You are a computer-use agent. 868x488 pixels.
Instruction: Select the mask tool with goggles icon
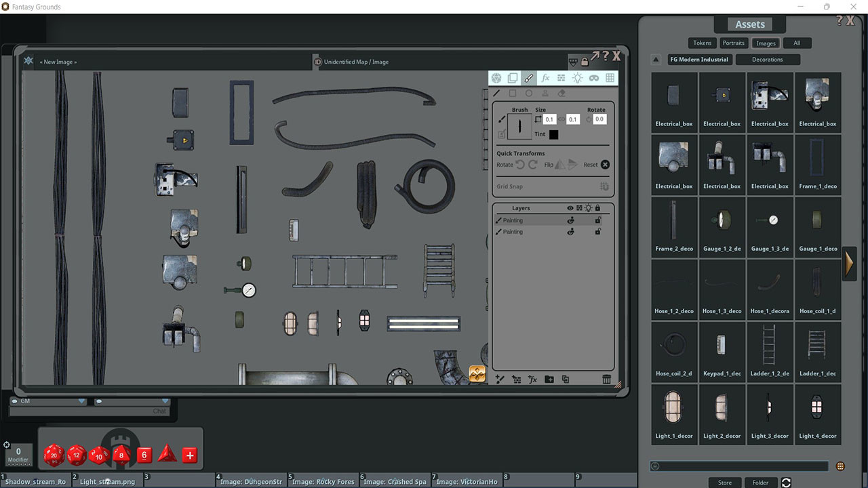(x=593, y=77)
